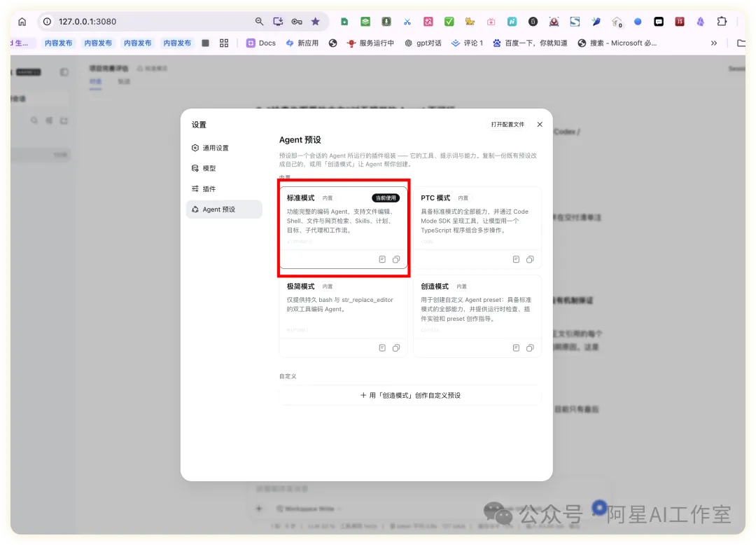Click the details icon on 标准模式 card
Image resolution: width=756 pixels, height=545 pixels.
[382, 259]
